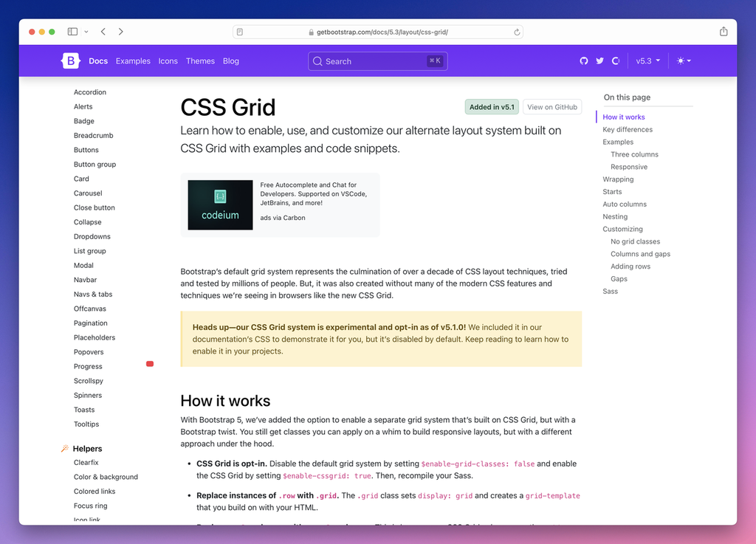Open the v5.3 version dropdown

(647, 61)
